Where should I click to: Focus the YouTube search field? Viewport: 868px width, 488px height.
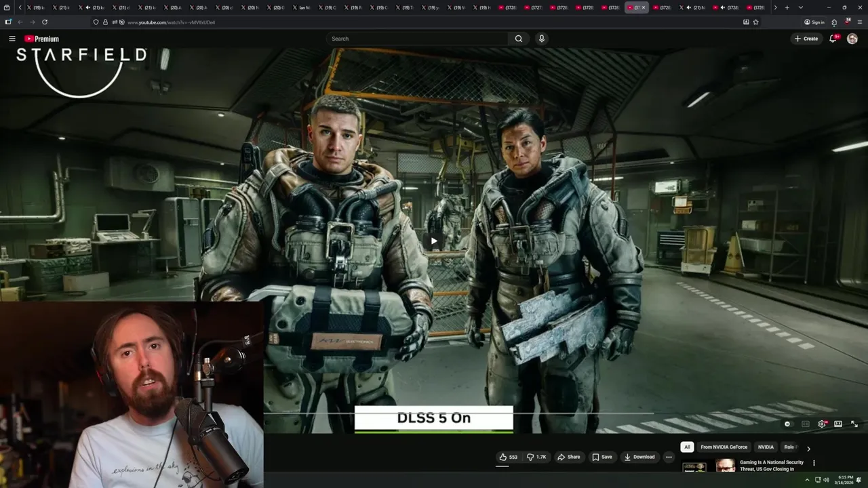click(417, 39)
